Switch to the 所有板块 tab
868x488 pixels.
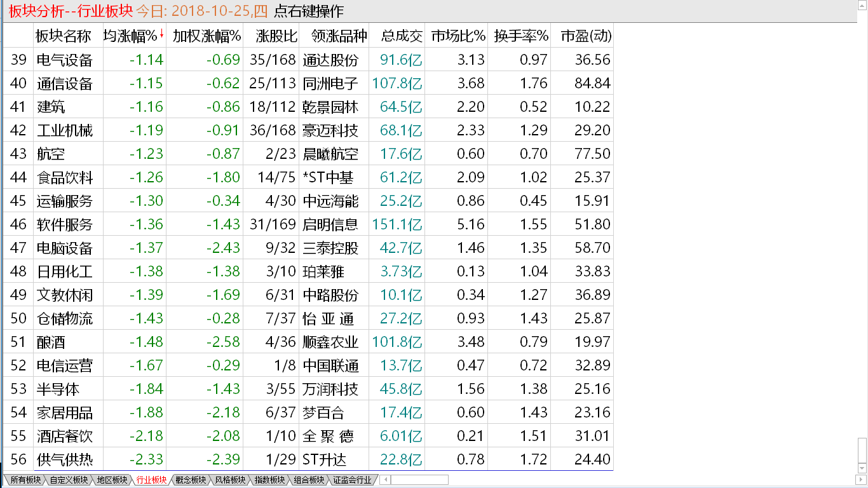[x=25, y=480]
